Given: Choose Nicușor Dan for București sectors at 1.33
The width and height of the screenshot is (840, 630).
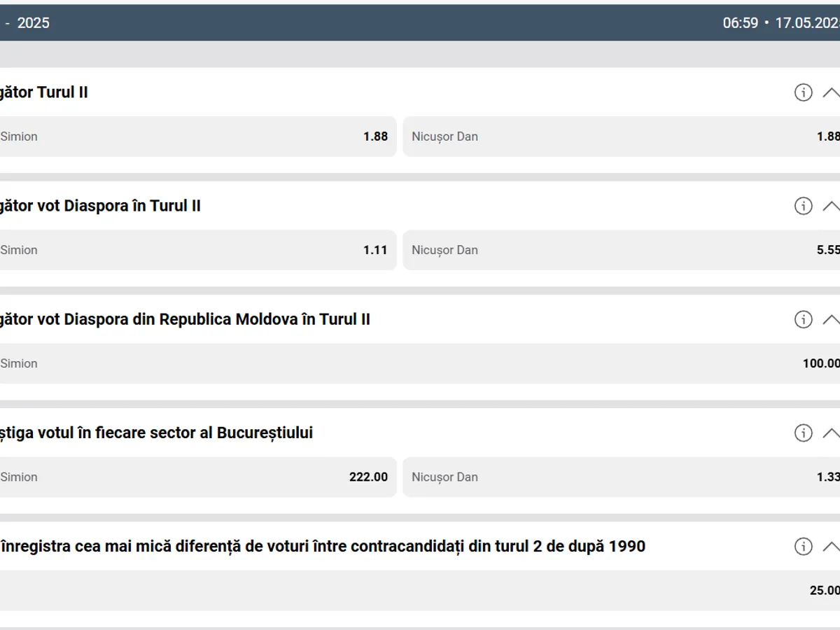Looking at the screenshot, I should click(622, 477).
